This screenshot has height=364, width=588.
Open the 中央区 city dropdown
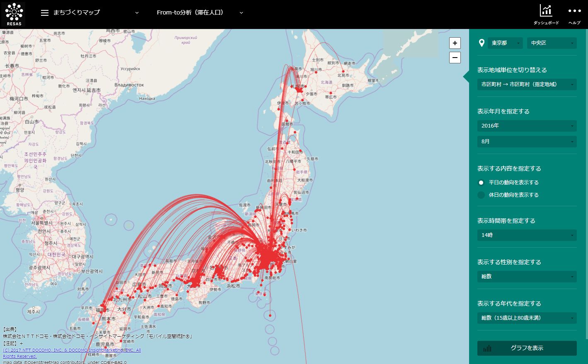pyautogui.click(x=552, y=43)
